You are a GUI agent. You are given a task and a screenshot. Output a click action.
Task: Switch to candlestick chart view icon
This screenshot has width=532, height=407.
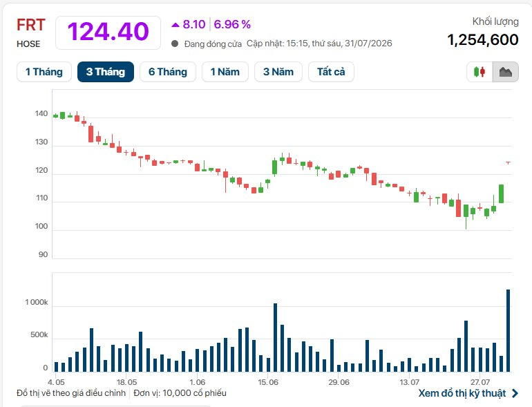click(479, 72)
